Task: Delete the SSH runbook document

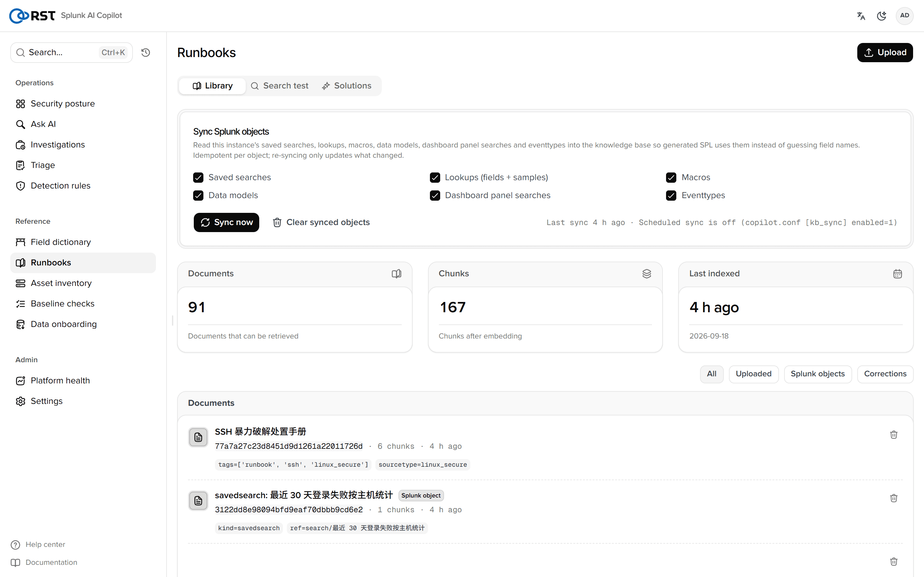Action: pyautogui.click(x=894, y=435)
